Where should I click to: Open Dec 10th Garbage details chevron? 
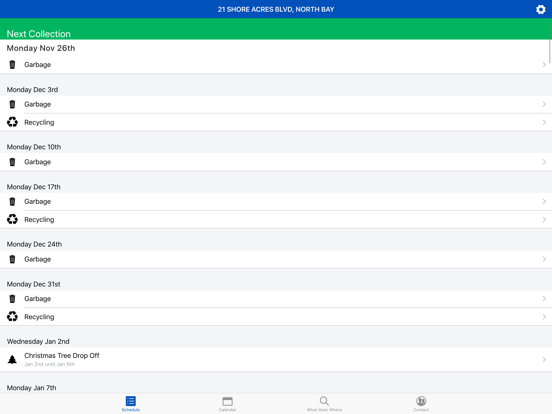(544, 162)
